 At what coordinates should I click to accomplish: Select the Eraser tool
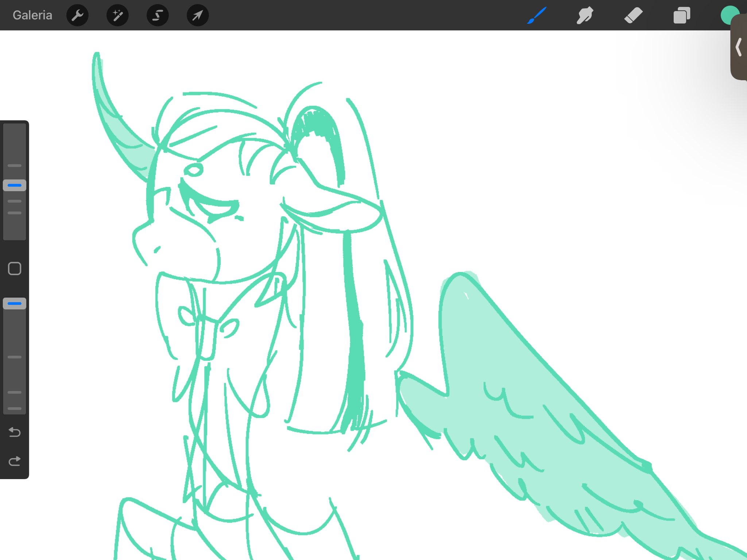click(x=633, y=15)
